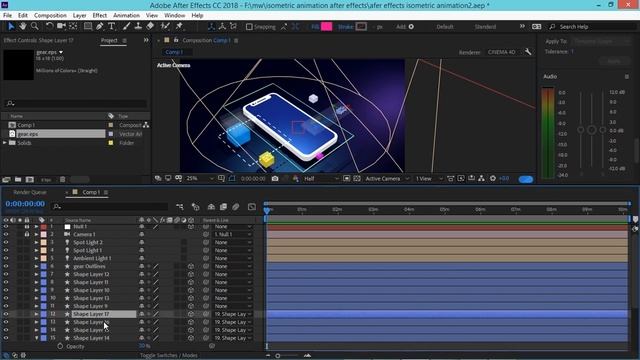Select the Rotation tool
Screen dimensions: 640x360
click(x=49, y=27)
